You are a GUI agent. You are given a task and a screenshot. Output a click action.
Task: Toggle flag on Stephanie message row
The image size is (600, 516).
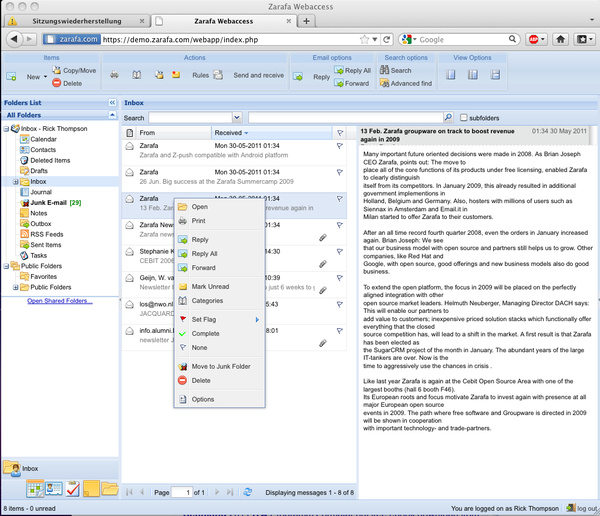point(339,251)
